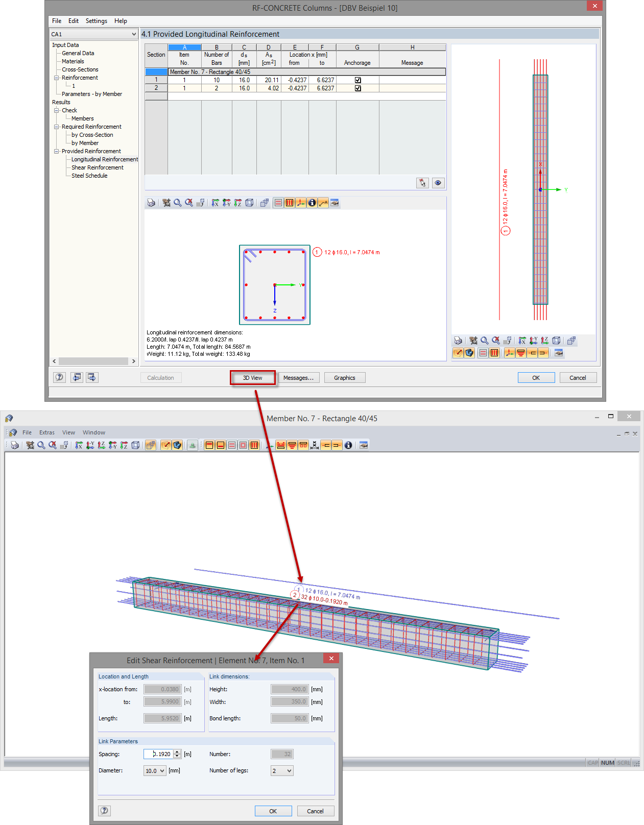
Task: Print the cross-section graphic in the middle panel
Action: coord(151,203)
